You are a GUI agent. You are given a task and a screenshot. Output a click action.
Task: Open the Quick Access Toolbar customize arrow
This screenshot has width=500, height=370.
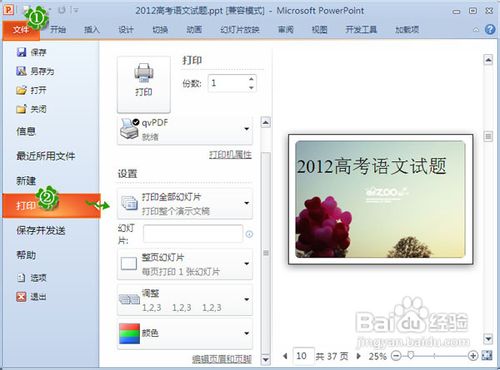76,10
